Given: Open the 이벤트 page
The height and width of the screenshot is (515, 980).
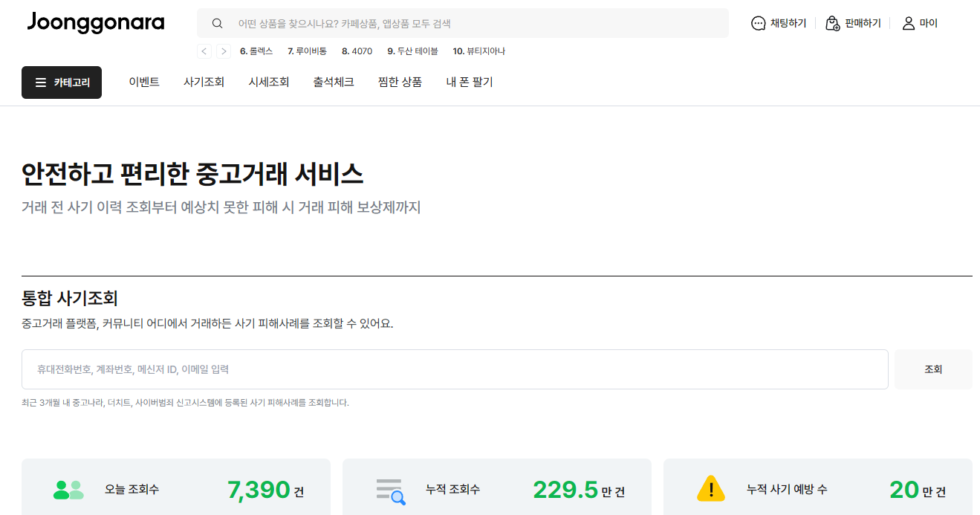Looking at the screenshot, I should 143,82.
